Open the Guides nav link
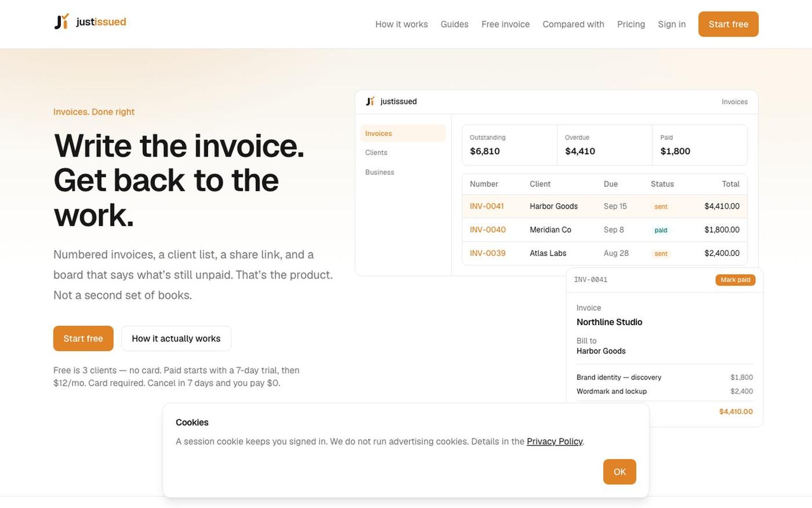Image resolution: width=812 pixels, height=508 pixels. point(454,24)
